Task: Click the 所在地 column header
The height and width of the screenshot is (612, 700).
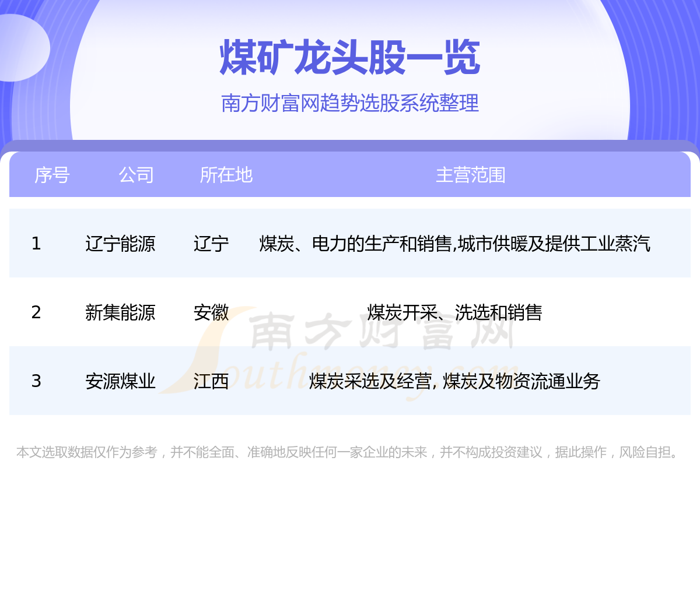Action: pos(226,175)
